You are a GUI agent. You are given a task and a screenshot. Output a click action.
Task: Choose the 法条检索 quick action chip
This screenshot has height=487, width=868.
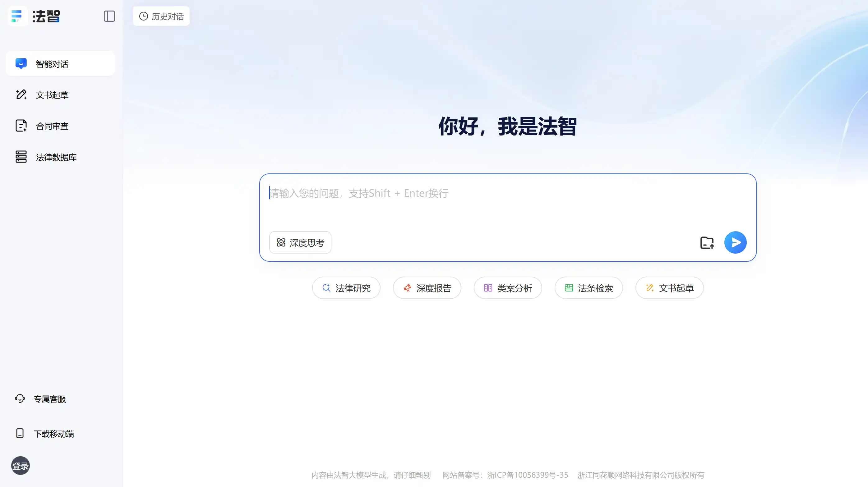[589, 288]
